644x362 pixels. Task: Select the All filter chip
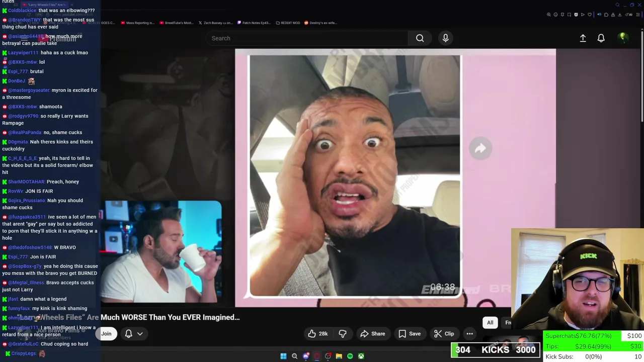point(490,322)
